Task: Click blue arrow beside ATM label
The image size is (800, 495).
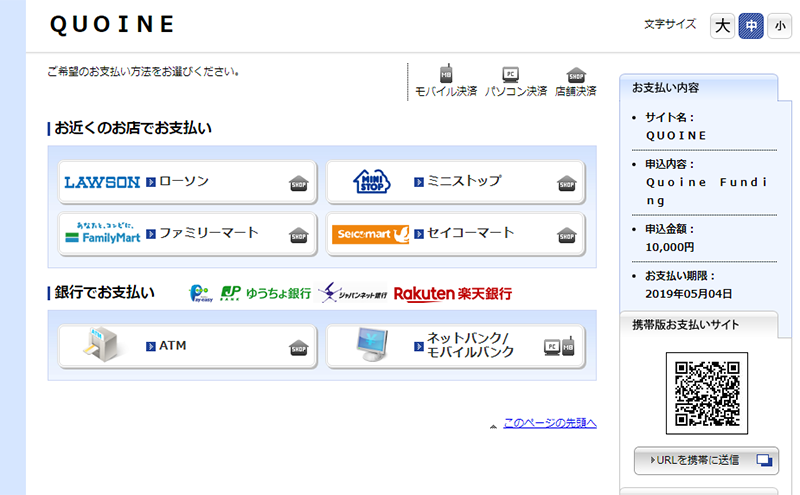Action: [x=151, y=346]
